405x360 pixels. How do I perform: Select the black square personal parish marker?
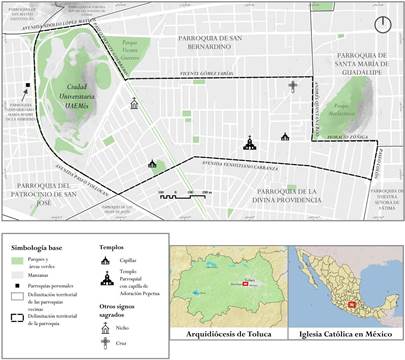click(28, 85)
